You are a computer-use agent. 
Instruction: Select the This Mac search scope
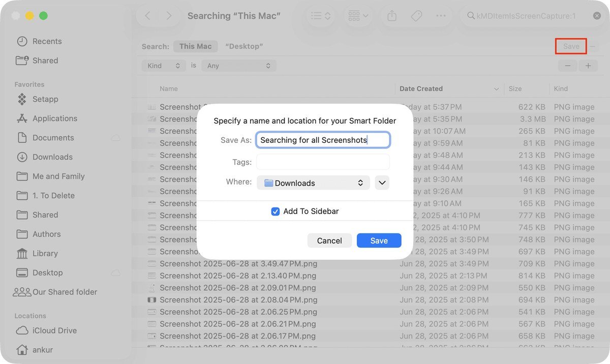click(x=195, y=46)
